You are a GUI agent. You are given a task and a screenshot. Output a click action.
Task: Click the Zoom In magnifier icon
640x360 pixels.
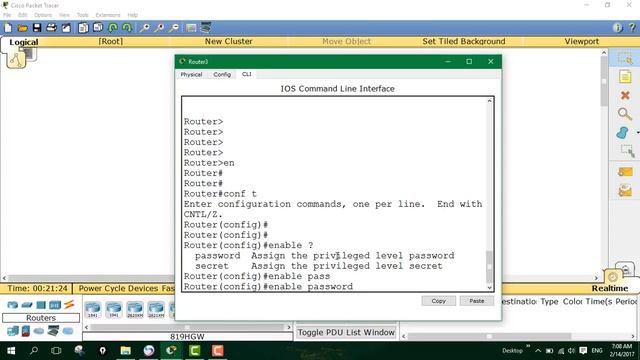tap(144, 28)
